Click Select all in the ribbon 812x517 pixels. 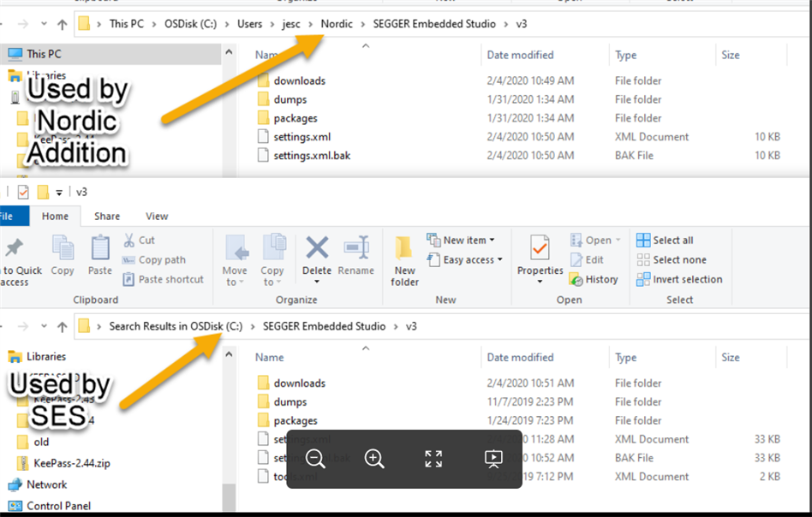(x=665, y=241)
